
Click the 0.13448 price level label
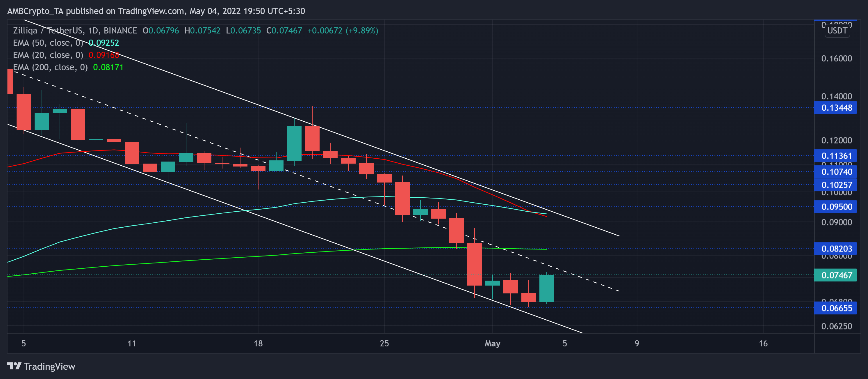[x=835, y=108]
